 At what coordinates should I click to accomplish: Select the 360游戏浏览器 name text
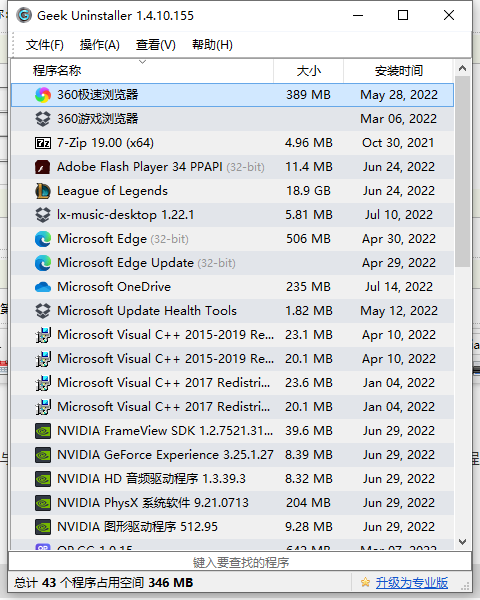98,119
